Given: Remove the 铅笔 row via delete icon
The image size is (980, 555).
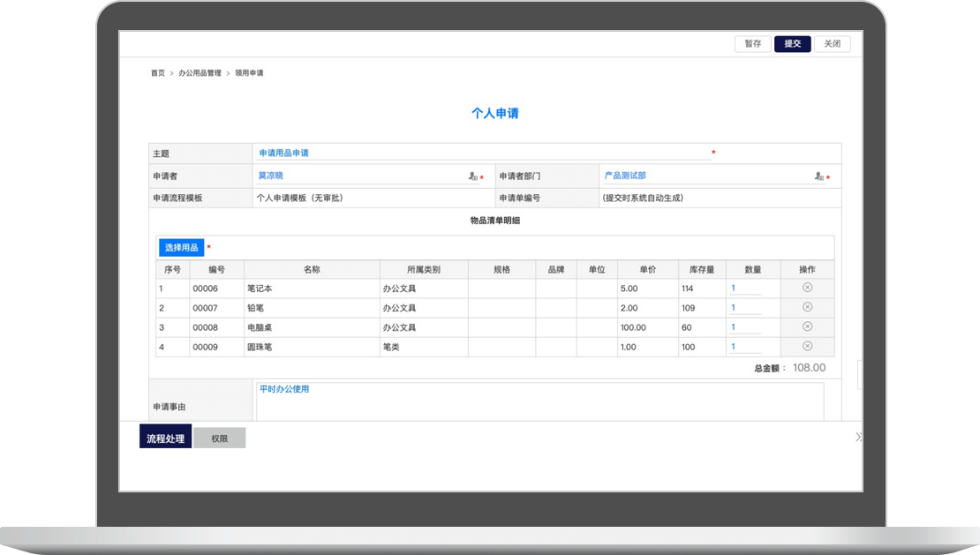Looking at the screenshot, I should 807,307.
